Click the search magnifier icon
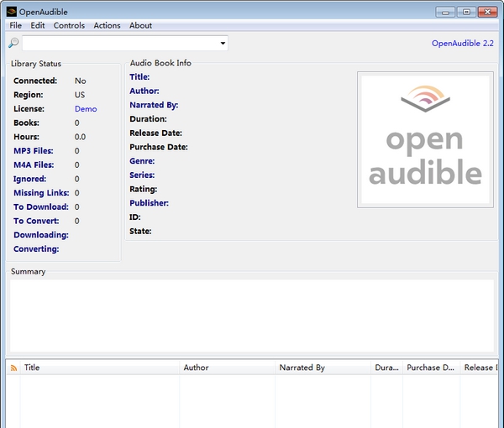Screen dimensions: 504x428 coord(13,43)
